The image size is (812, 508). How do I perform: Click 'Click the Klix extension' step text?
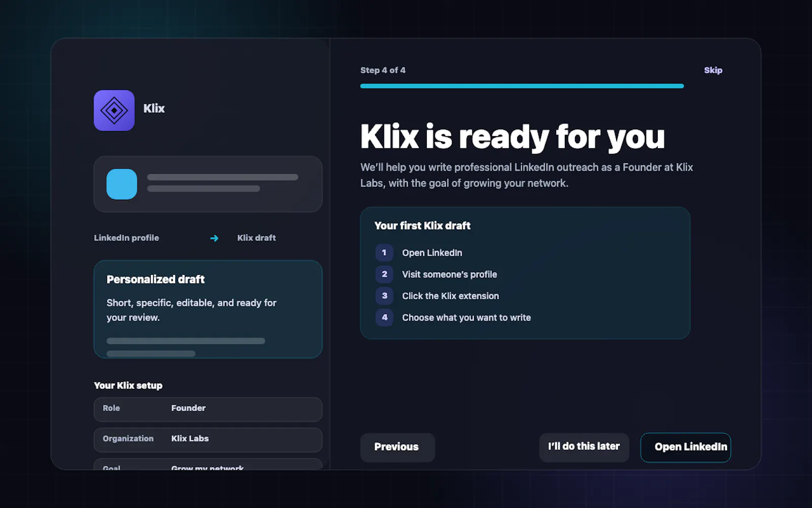pyautogui.click(x=451, y=296)
